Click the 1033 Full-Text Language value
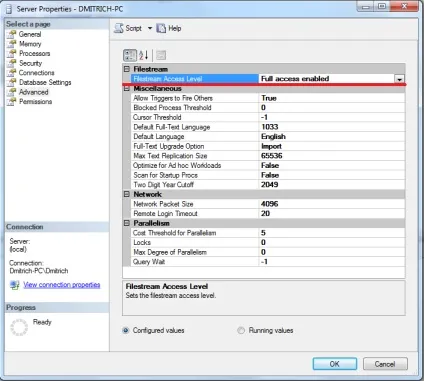 [270, 127]
